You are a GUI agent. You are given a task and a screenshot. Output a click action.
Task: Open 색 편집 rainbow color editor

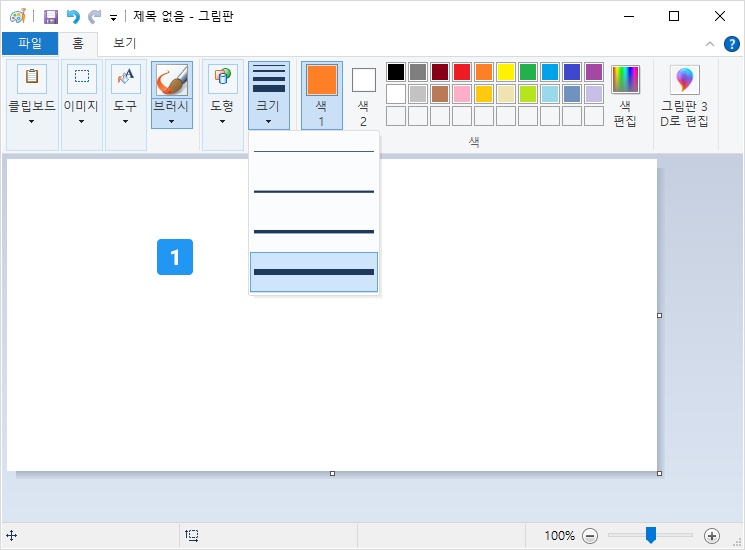(625, 95)
